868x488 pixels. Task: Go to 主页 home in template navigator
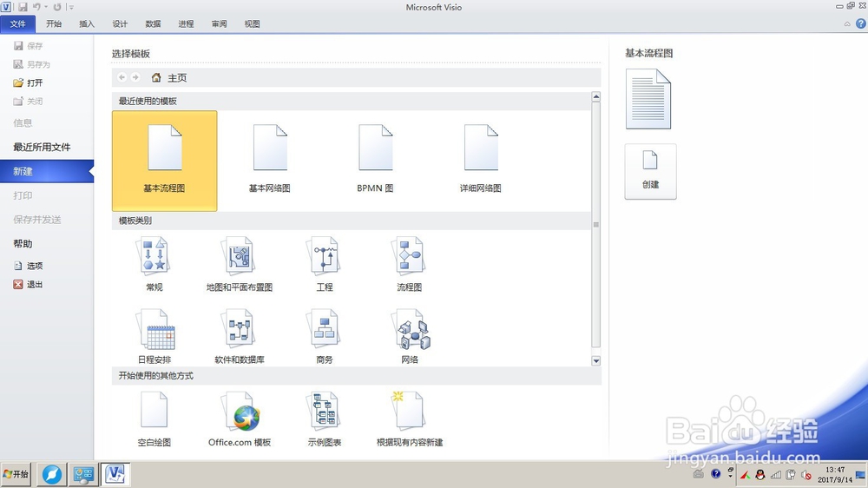pyautogui.click(x=169, y=78)
